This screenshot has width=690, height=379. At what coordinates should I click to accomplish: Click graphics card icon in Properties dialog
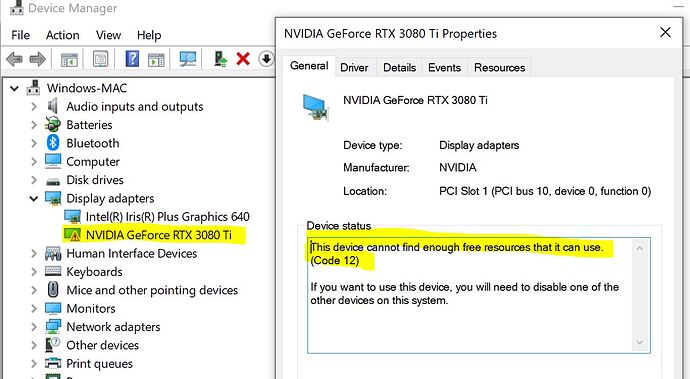[316, 107]
